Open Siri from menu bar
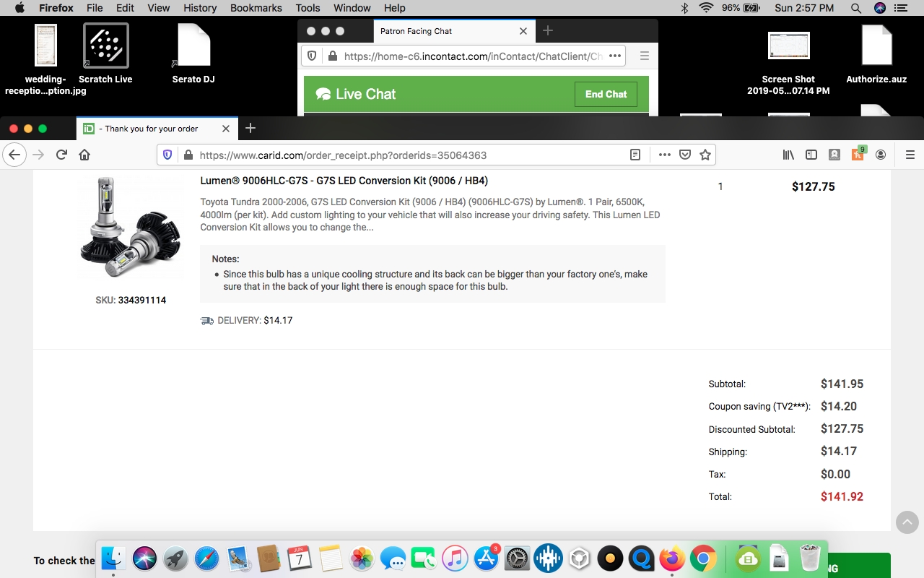 coord(880,8)
